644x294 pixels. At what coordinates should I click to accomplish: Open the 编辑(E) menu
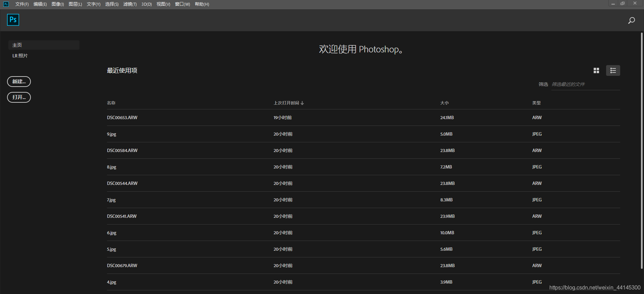point(40,4)
